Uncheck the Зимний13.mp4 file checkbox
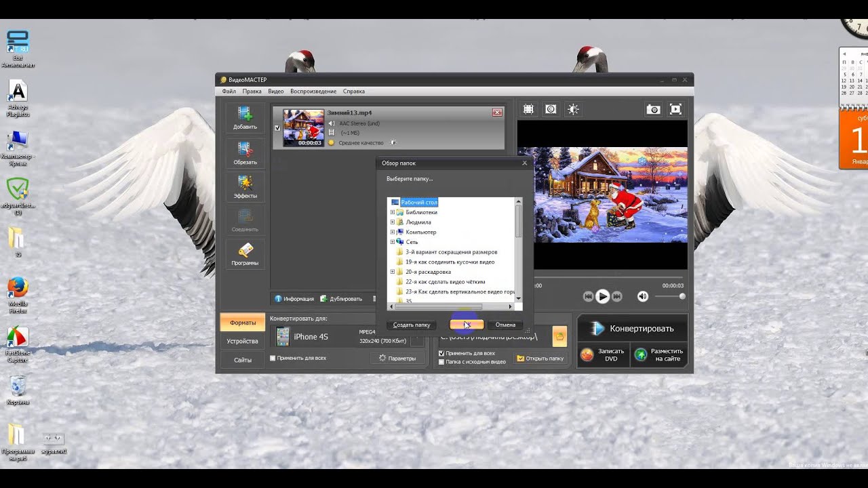868x488 pixels. [277, 127]
